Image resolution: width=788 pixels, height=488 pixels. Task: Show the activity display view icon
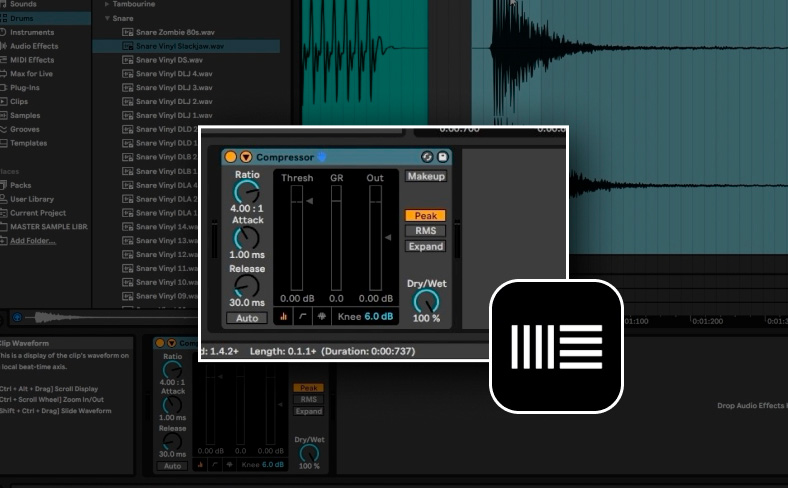(x=322, y=317)
